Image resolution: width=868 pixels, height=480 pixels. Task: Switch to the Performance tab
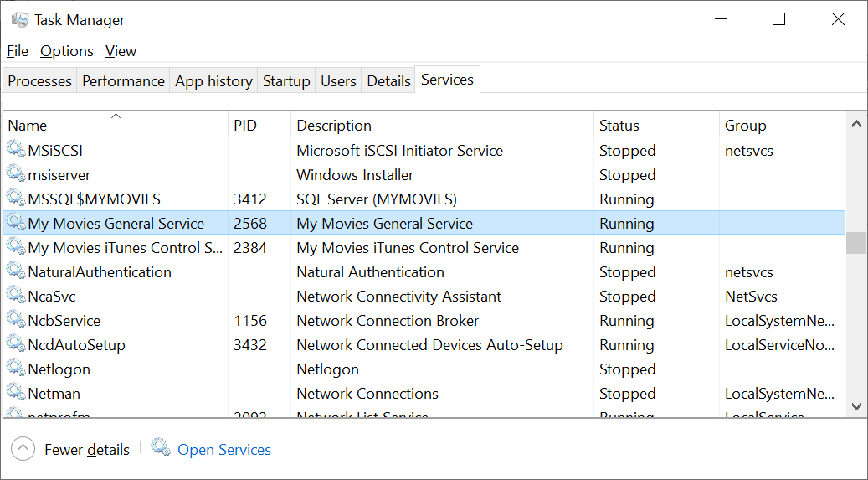[123, 81]
